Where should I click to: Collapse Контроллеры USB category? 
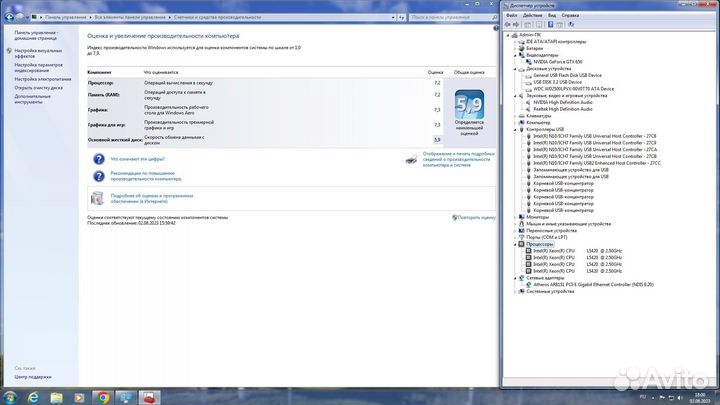point(515,129)
